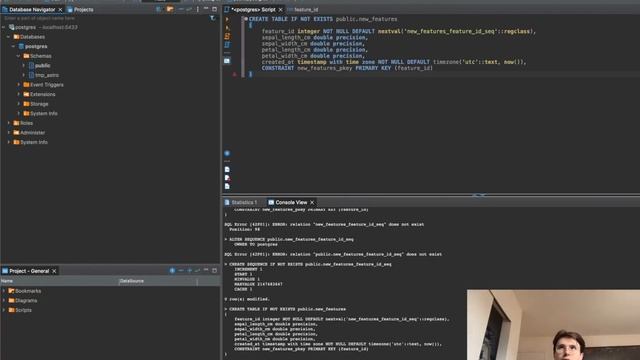Viewport: 640px width, 360px height.
Task: Maximize the Database Navigator panel
Action: tap(215, 9)
